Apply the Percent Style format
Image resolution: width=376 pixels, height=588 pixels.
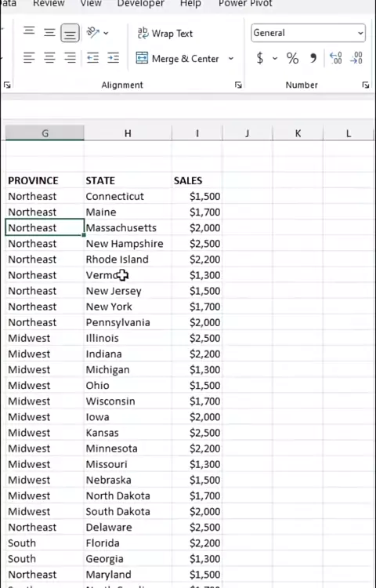[292, 58]
